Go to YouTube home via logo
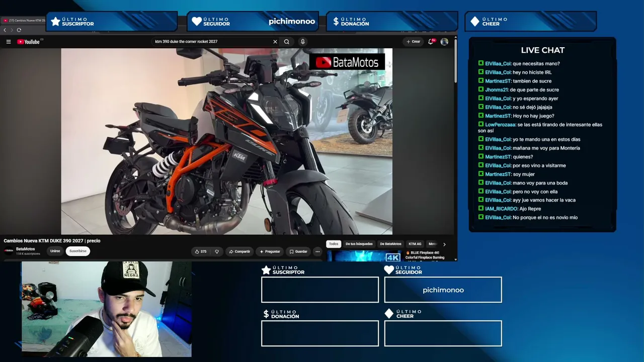 (x=29, y=42)
